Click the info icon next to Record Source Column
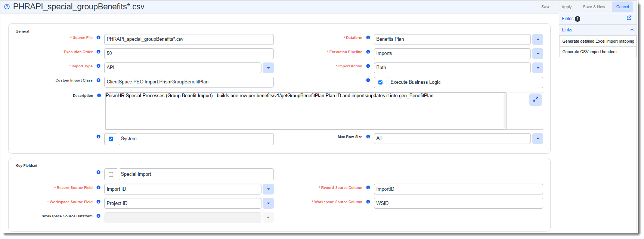The image size is (644, 239). coord(368,187)
